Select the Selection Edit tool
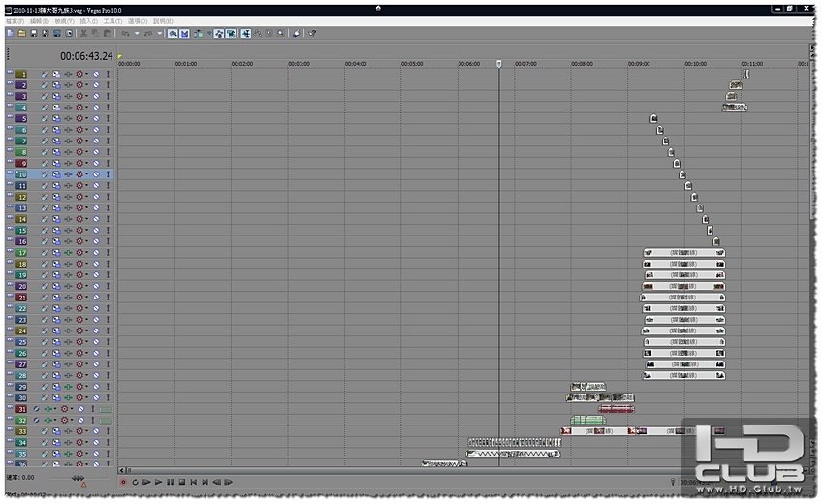Viewport: 823px width, 504px height. point(269,33)
